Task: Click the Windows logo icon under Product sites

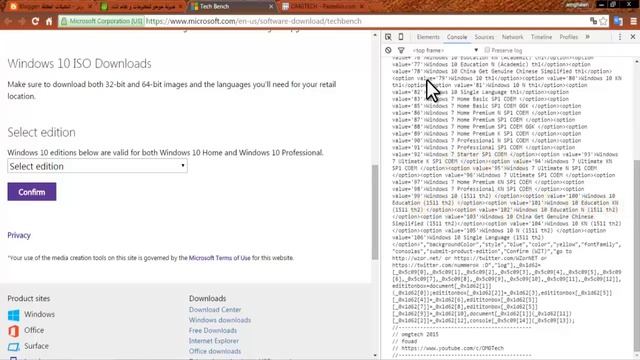Action: [x=13, y=315]
